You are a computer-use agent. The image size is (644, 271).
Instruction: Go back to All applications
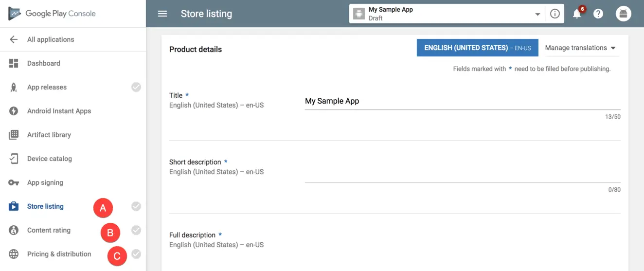tap(50, 39)
